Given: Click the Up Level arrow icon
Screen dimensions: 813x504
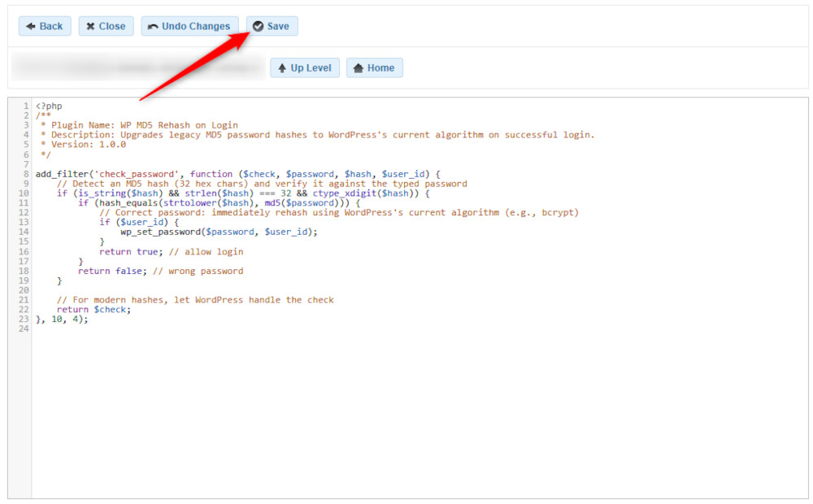Looking at the screenshot, I should click(x=282, y=68).
